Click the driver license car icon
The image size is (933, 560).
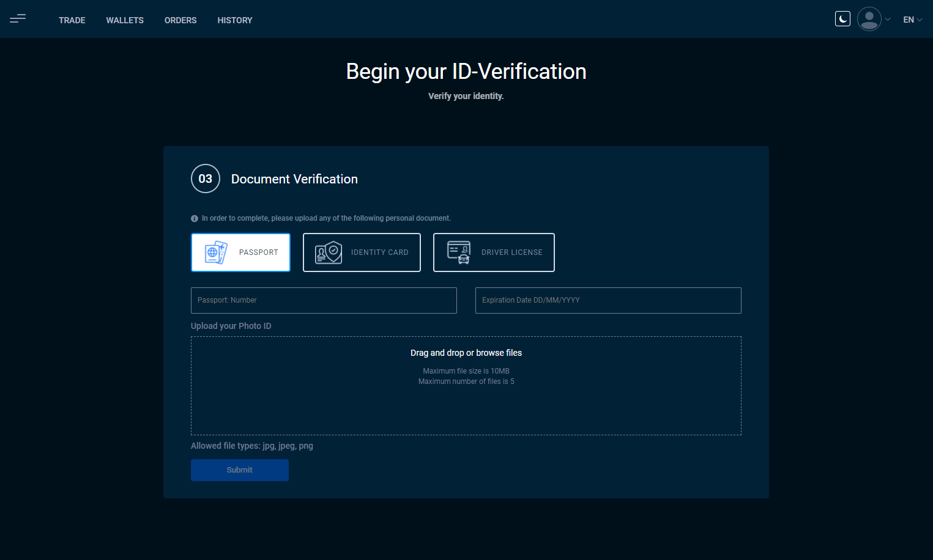tap(459, 252)
